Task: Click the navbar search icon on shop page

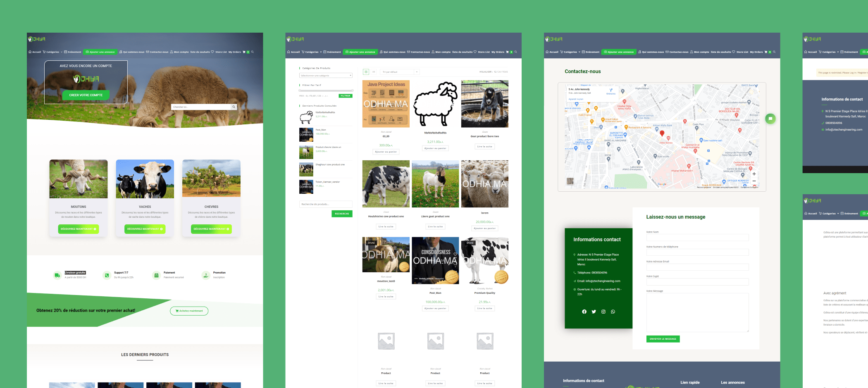Action: coord(515,52)
